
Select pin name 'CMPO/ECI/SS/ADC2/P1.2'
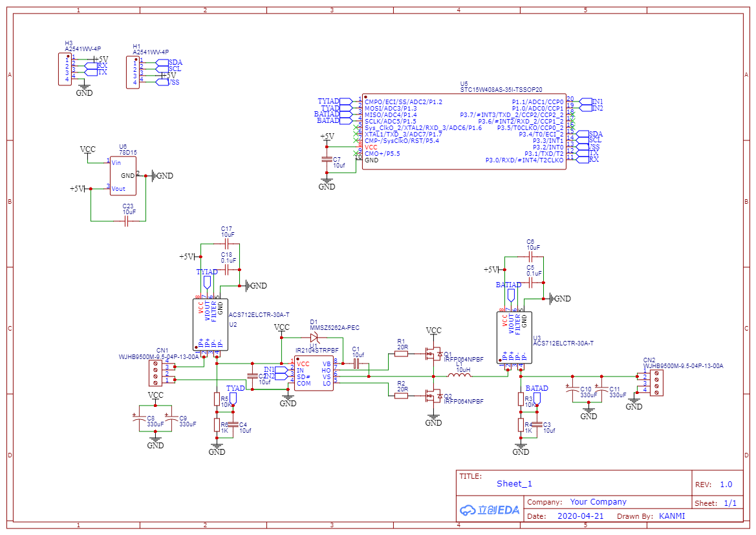tap(403, 102)
